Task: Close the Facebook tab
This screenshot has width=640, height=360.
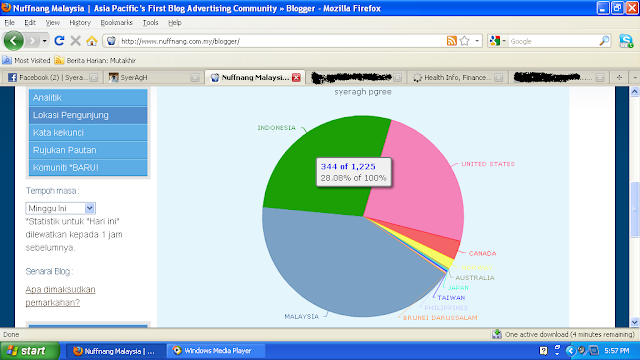Action: coord(93,77)
